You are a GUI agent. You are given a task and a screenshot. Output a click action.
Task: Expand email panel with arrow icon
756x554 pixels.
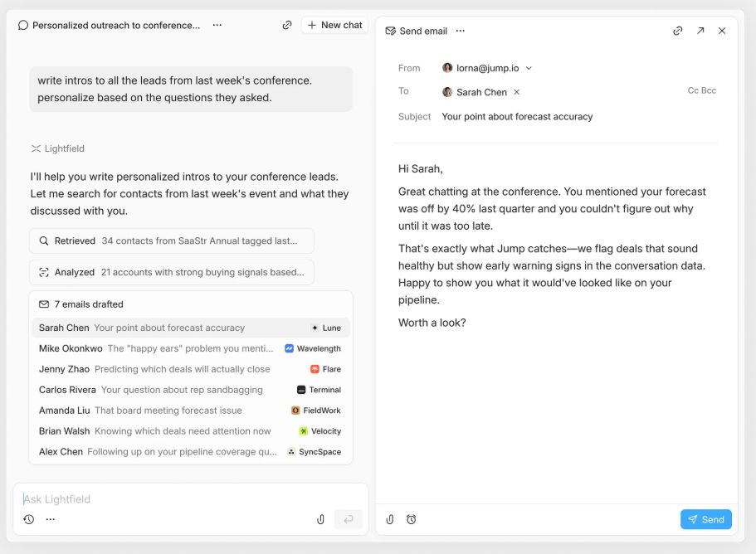point(700,31)
